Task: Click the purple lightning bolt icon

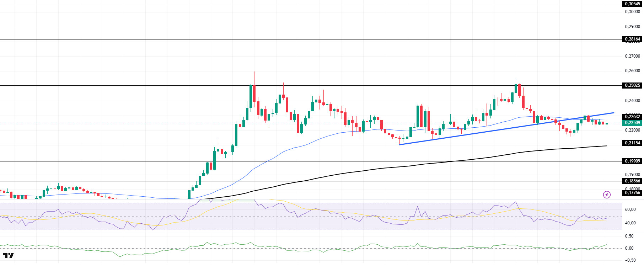Action: coord(607,195)
